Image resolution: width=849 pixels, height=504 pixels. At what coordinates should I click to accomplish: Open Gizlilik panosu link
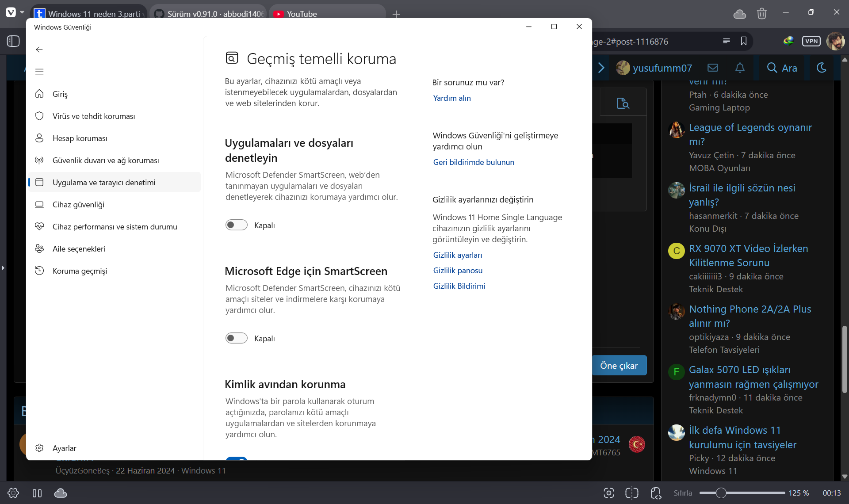tap(458, 271)
